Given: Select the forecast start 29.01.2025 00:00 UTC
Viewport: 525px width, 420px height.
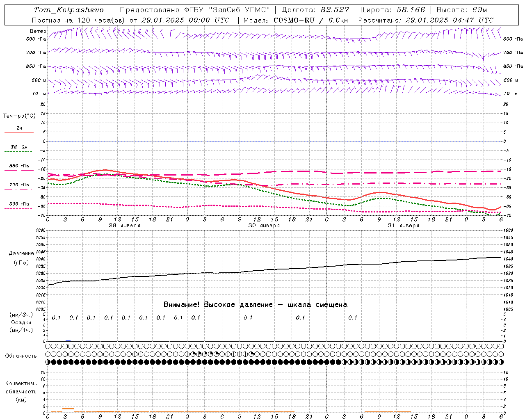Looking at the screenshot, I should (185, 20).
